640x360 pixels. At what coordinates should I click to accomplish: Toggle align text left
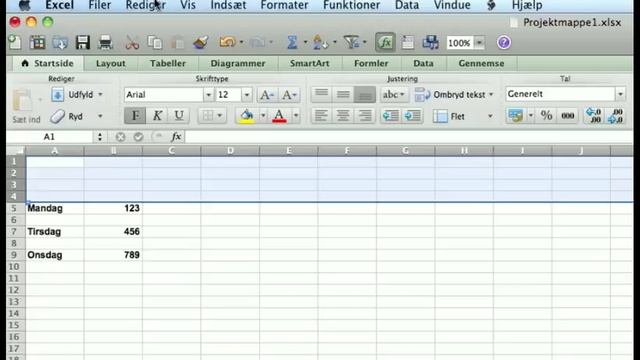point(321,116)
